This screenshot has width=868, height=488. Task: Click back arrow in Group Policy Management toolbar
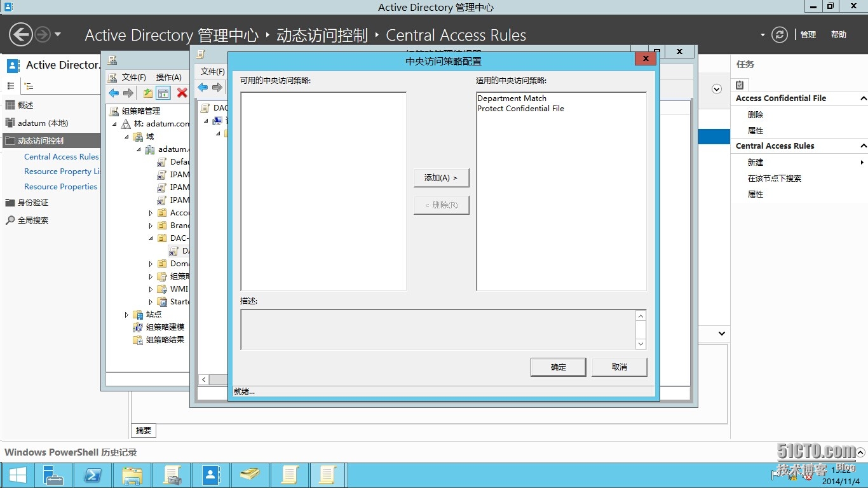(114, 93)
